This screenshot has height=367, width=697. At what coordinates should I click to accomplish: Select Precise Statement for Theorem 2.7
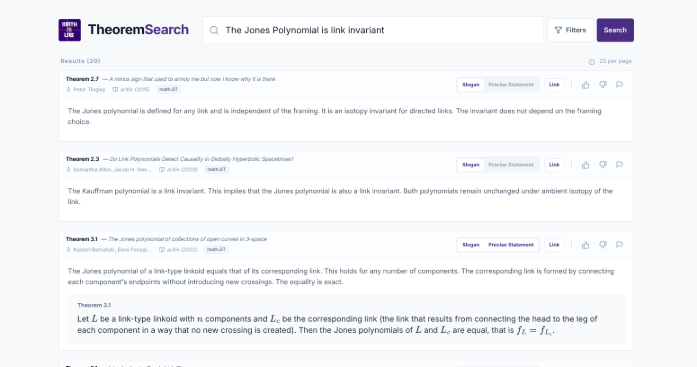pyautogui.click(x=511, y=85)
